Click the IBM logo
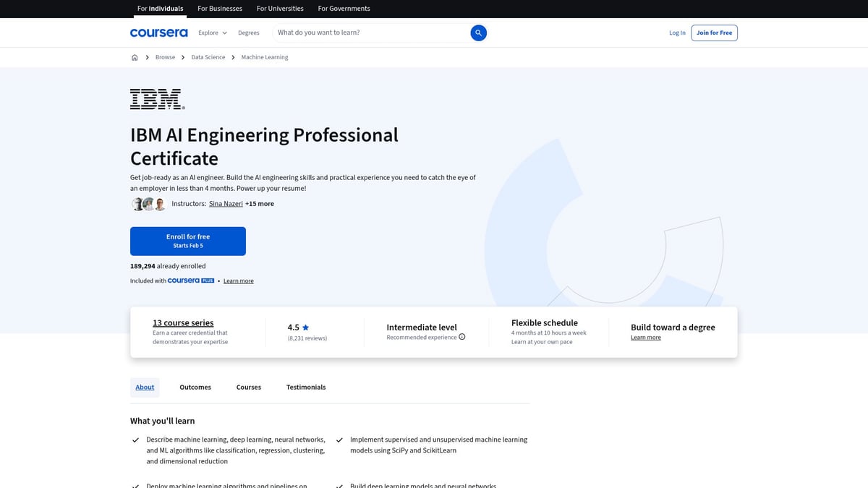 pyautogui.click(x=157, y=99)
